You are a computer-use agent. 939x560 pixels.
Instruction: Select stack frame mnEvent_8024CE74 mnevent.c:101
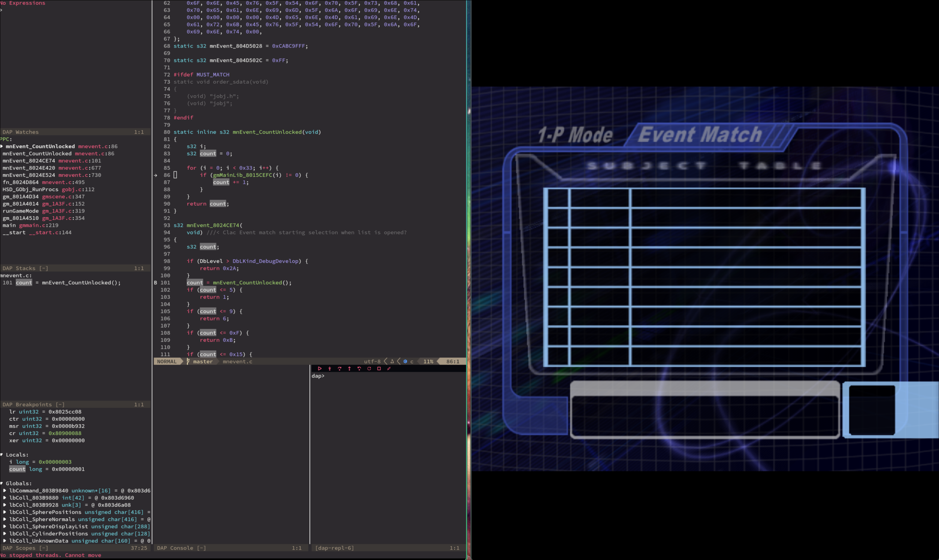pos(52,161)
